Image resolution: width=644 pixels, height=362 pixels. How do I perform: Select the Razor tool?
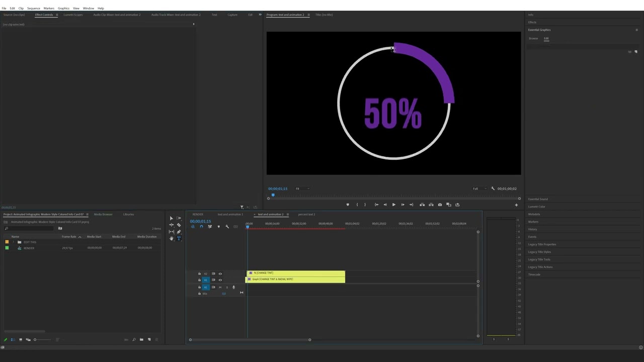[x=179, y=225]
